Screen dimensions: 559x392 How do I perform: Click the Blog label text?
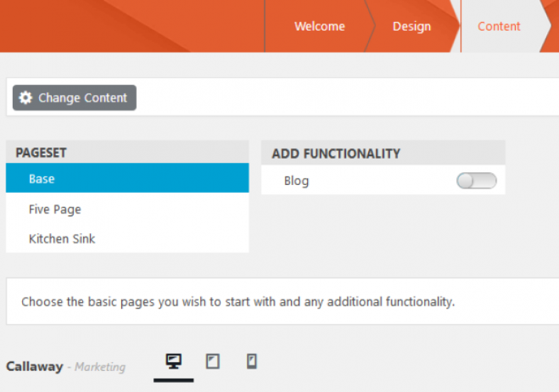point(297,181)
